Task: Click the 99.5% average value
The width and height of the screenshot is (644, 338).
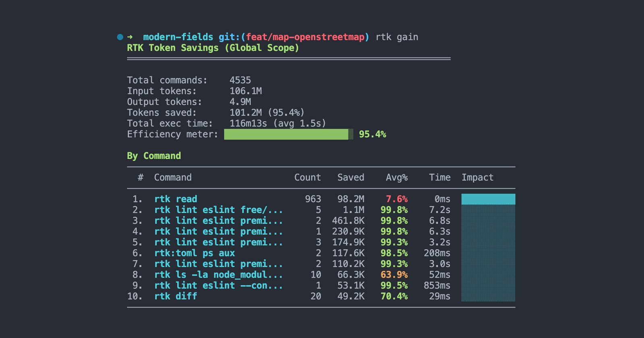Action: pos(394,286)
